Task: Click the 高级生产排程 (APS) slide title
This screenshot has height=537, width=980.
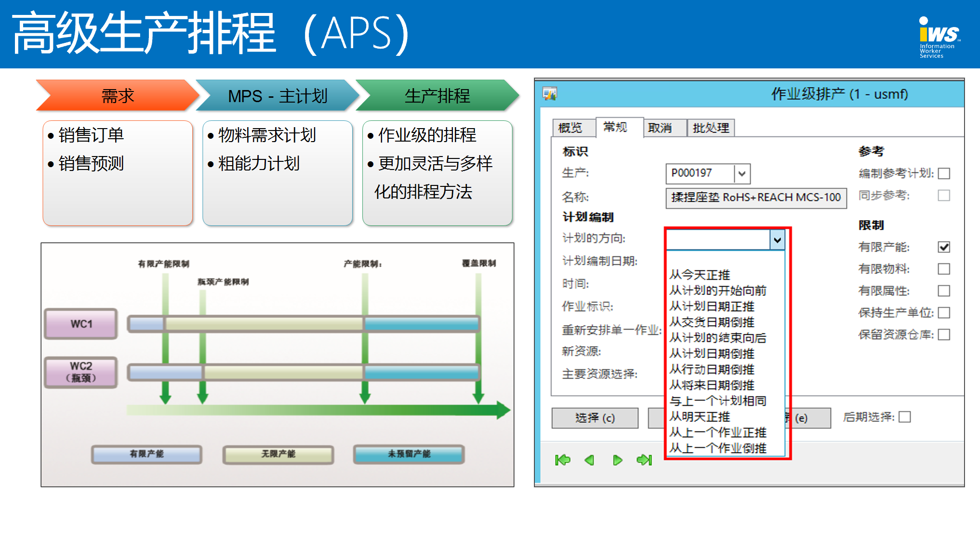Action: coord(212,33)
